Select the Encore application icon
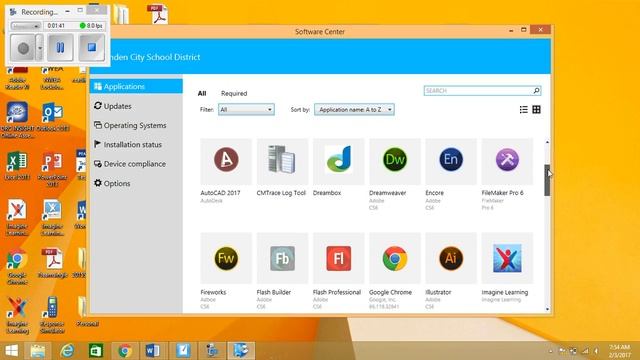The width and height of the screenshot is (640, 360). (451, 161)
